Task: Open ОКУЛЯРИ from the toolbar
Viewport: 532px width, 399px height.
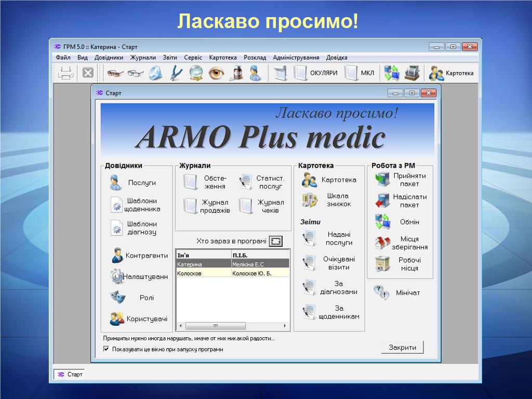Action: 316,73
